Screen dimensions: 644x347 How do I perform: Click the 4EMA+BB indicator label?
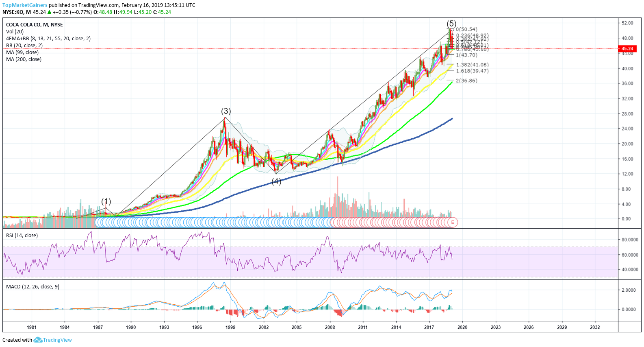(x=48, y=39)
